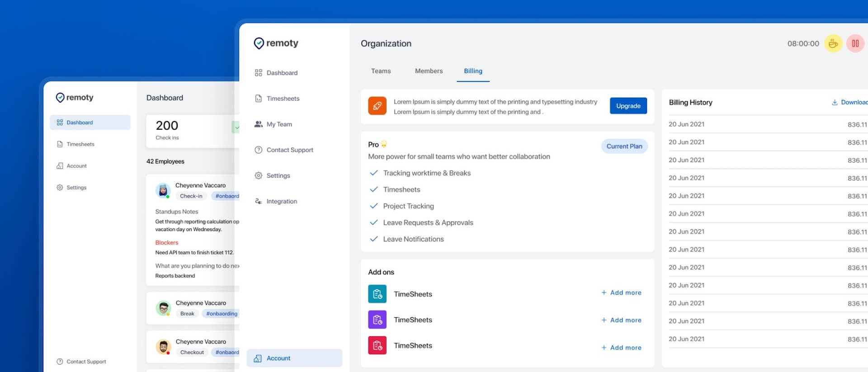
Task: Click Account building icon in Dashboard window sidebar
Action: (x=60, y=166)
